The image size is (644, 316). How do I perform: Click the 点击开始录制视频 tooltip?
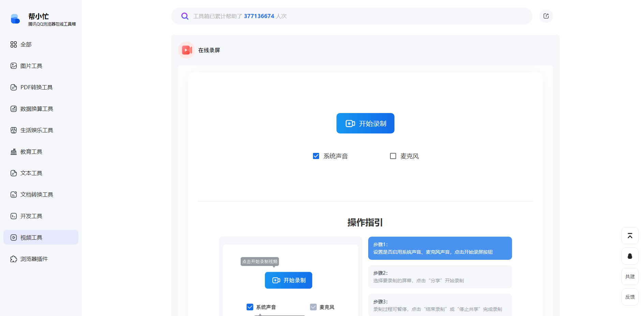tap(260, 262)
